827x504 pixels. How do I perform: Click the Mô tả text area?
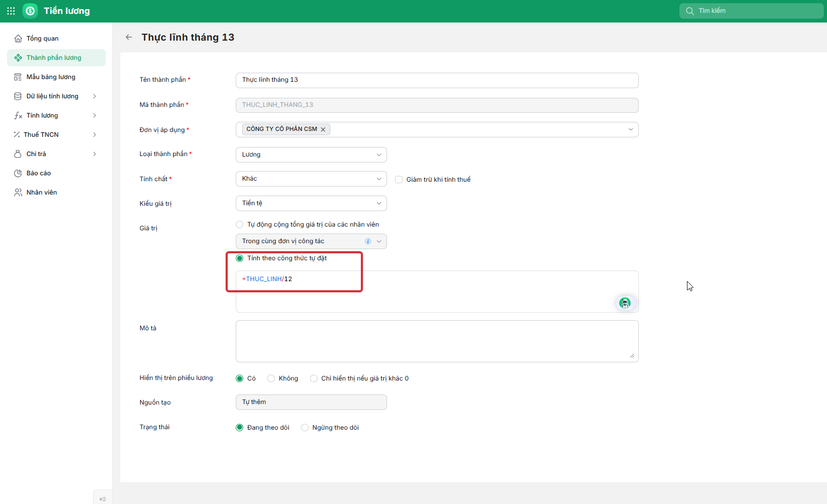[x=437, y=341]
